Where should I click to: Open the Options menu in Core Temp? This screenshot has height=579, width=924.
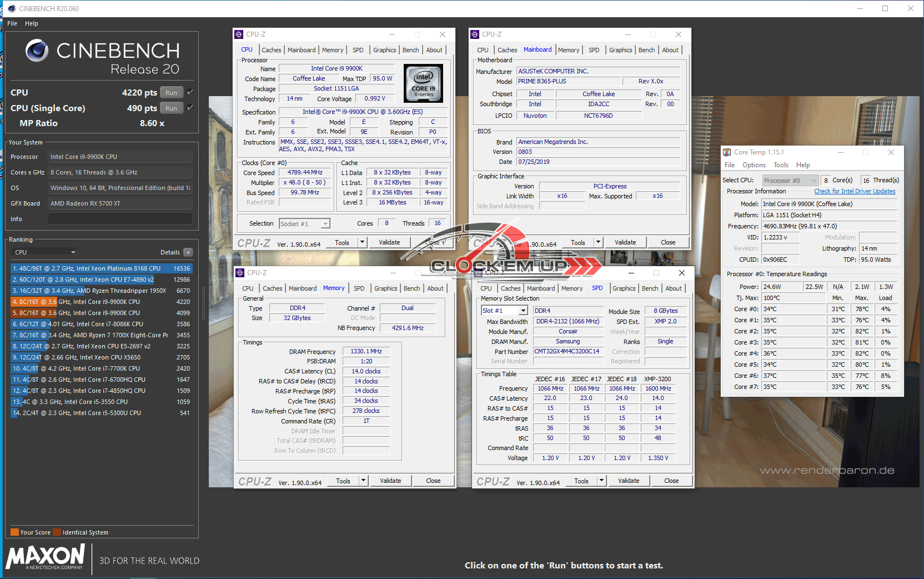point(754,165)
